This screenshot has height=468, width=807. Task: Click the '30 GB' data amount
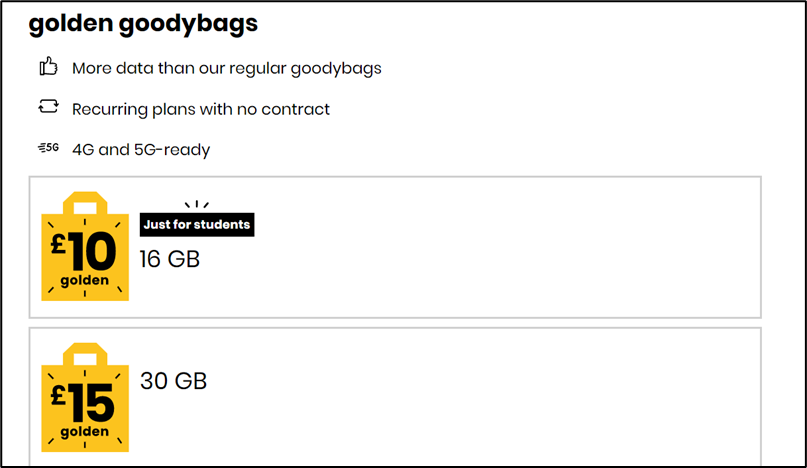pyautogui.click(x=173, y=381)
